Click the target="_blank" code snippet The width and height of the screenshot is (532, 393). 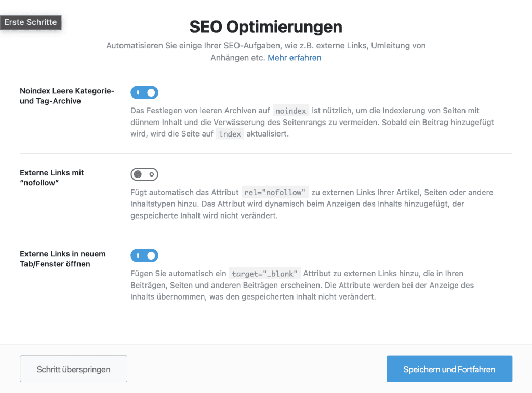click(x=264, y=274)
